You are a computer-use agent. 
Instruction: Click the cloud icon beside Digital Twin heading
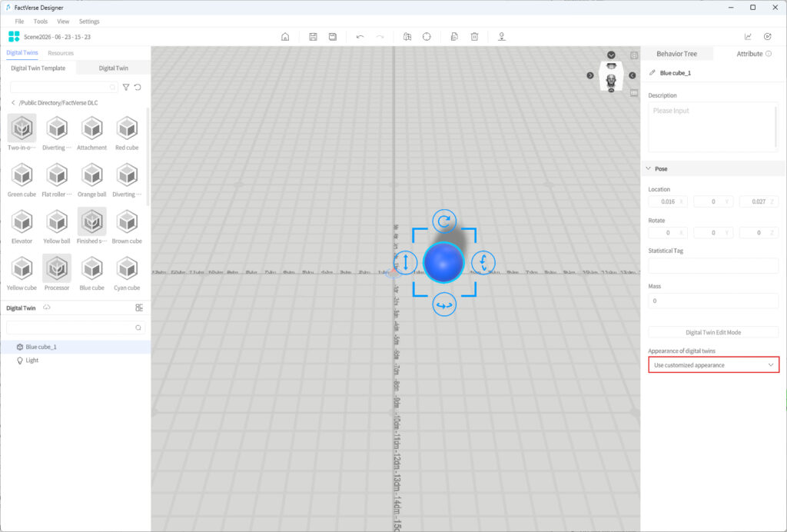47,308
